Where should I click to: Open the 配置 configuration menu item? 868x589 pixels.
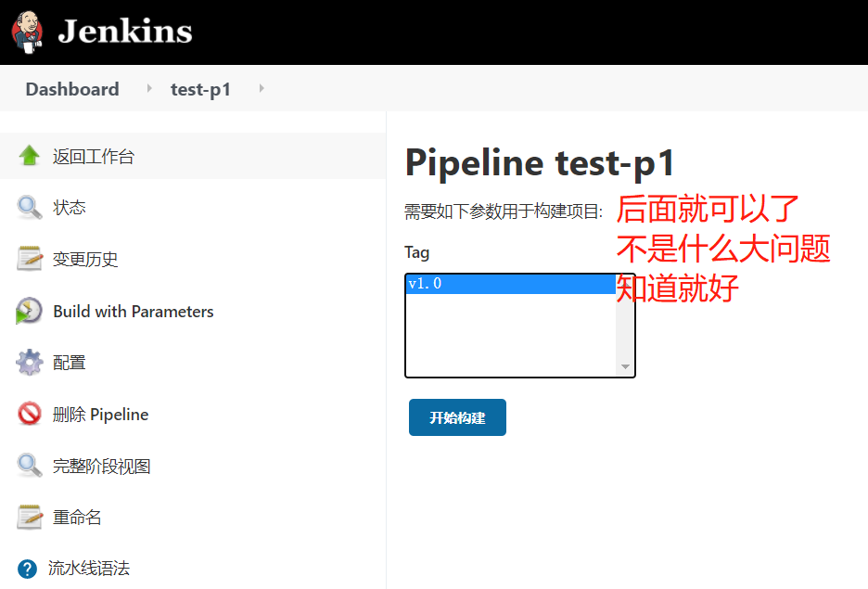tap(70, 364)
